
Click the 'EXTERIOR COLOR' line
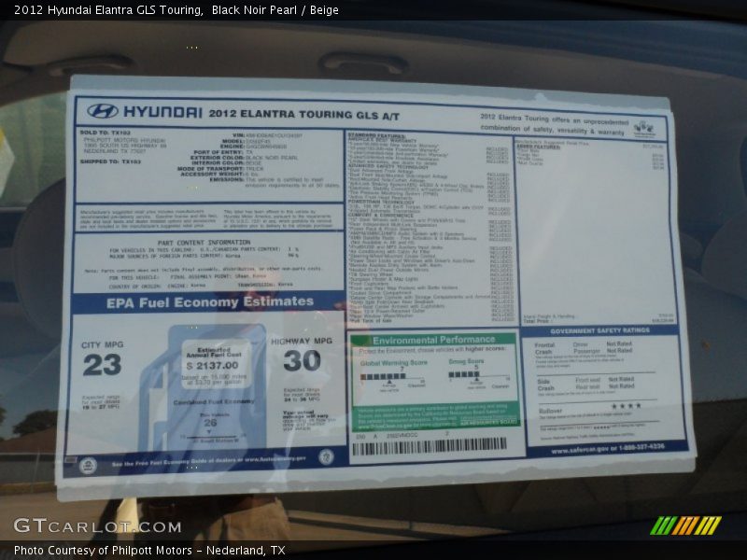(x=244, y=158)
